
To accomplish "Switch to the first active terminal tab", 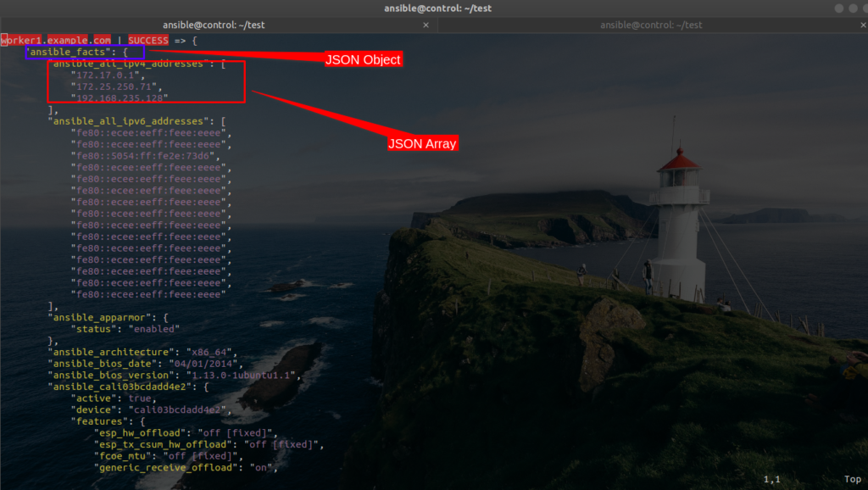I will coord(214,25).
